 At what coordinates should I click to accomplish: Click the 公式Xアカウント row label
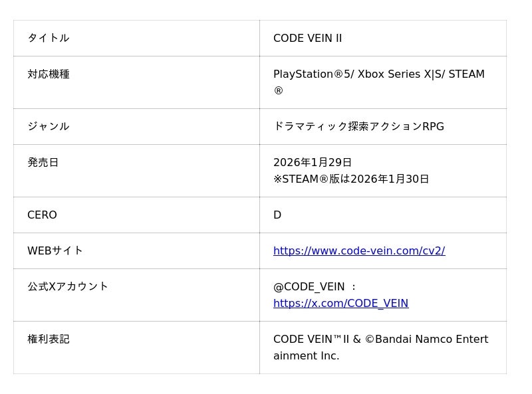tap(68, 286)
